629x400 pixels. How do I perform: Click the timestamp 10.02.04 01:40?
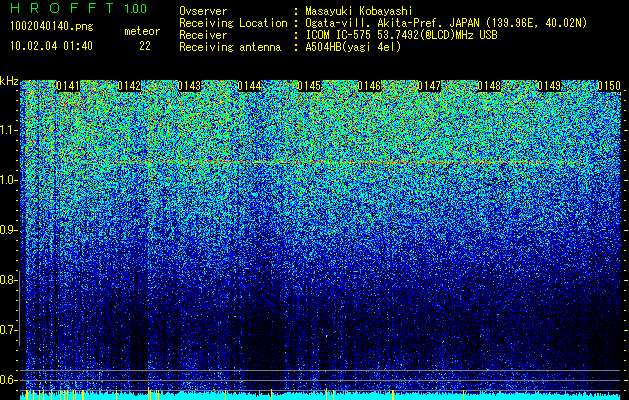[x=51, y=45]
